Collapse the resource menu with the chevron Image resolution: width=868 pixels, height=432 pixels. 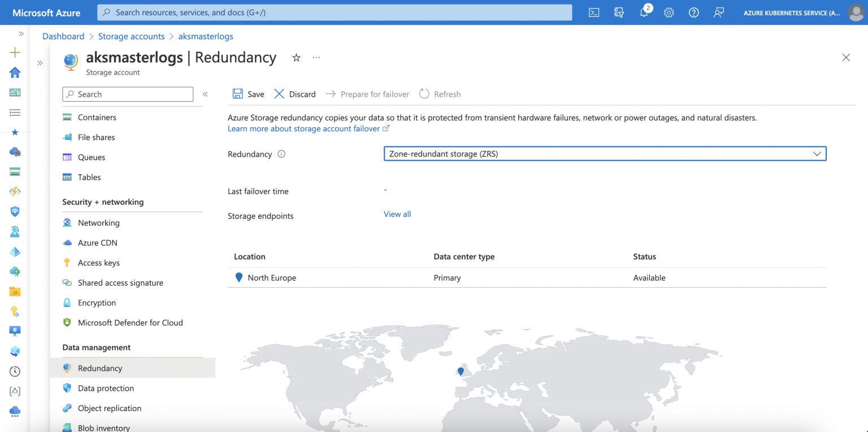[205, 94]
